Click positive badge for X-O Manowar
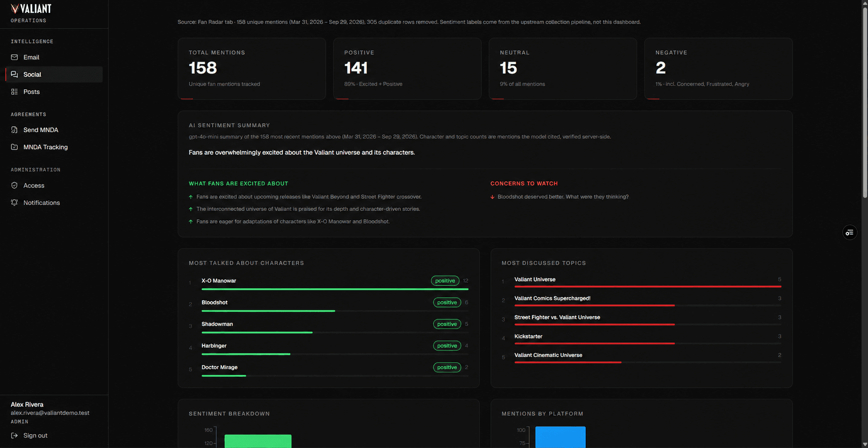The width and height of the screenshot is (868, 448). (445, 281)
